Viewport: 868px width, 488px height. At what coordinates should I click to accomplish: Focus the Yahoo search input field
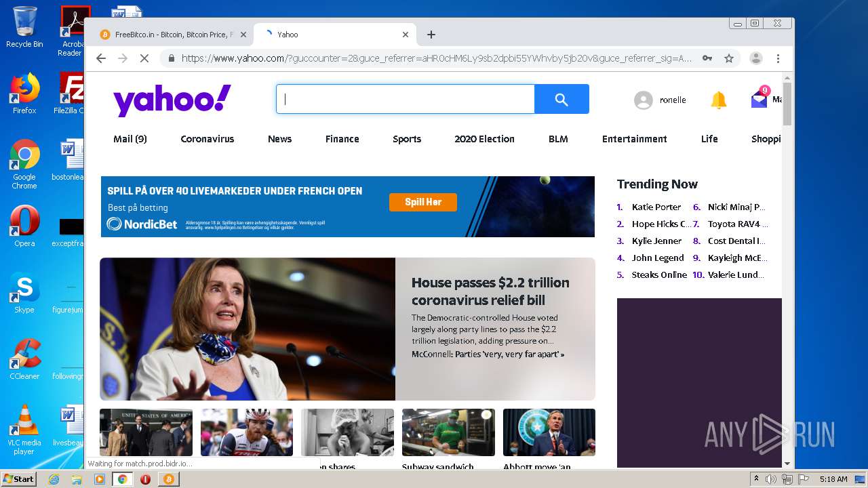406,100
